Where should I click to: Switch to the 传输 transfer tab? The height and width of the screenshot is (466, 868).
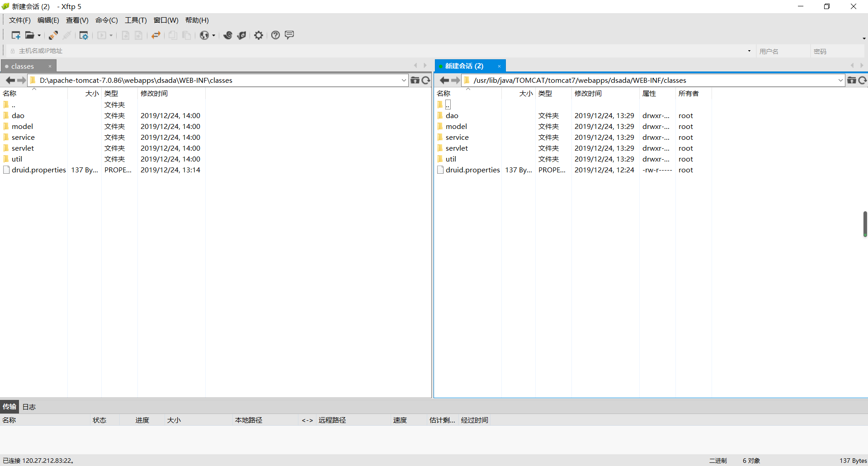point(9,407)
